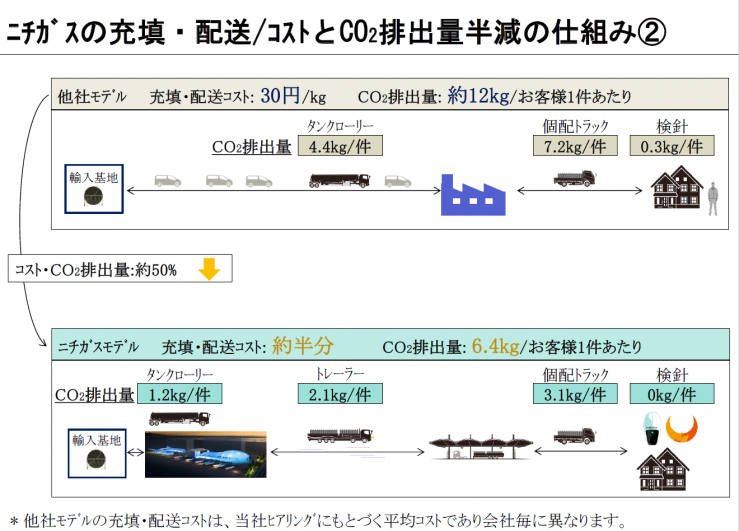This screenshot has height=531, width=739.
Task: Click the tank truck under 1.2kg/件
Action: click(180, 419)
